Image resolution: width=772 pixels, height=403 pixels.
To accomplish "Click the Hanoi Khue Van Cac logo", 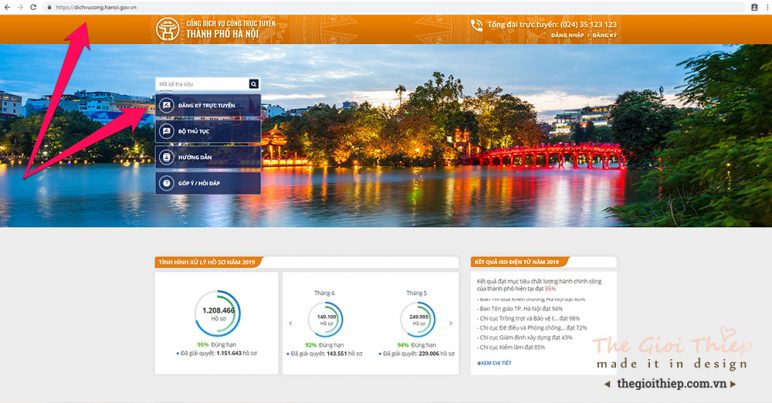I will (167, 29).
